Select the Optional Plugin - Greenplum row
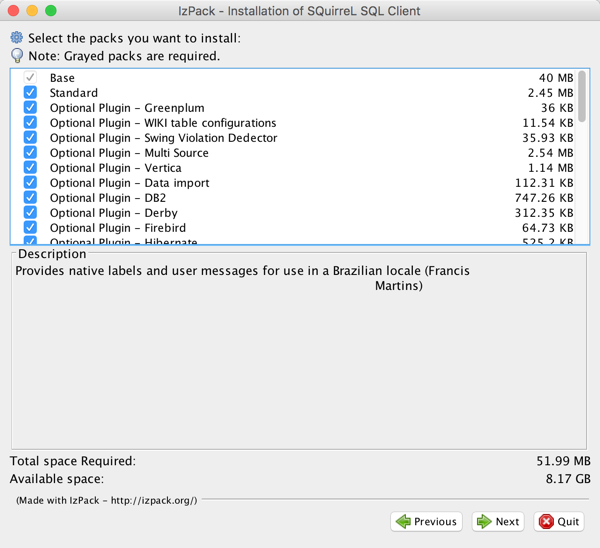 tap(127, 108)
